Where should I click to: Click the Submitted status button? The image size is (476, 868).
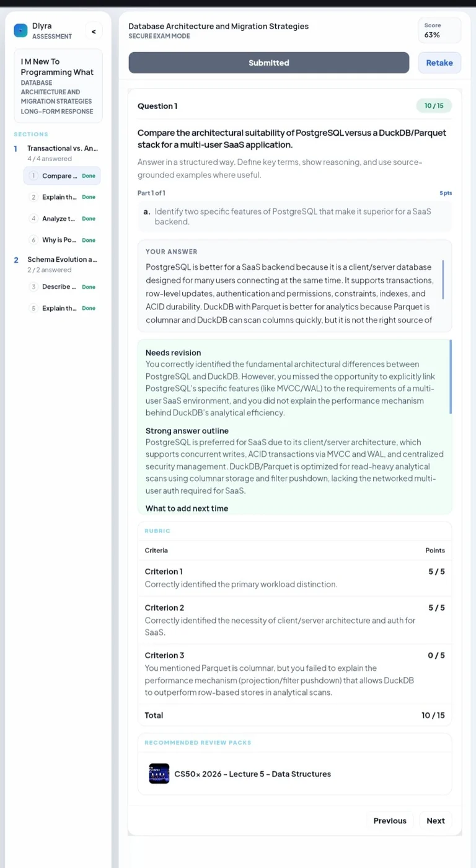[x=269, y=63]
